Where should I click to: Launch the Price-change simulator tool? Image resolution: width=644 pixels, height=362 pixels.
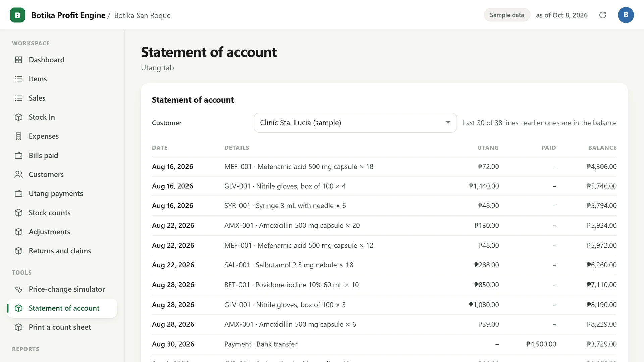[62, 289]
